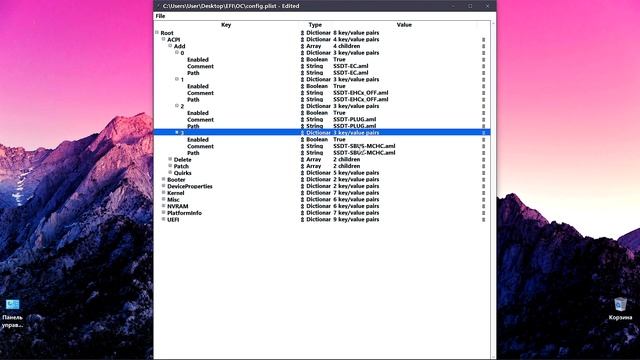Click the drag handle on Kernel row
The image size is (640, 360).
pos(484,193)
